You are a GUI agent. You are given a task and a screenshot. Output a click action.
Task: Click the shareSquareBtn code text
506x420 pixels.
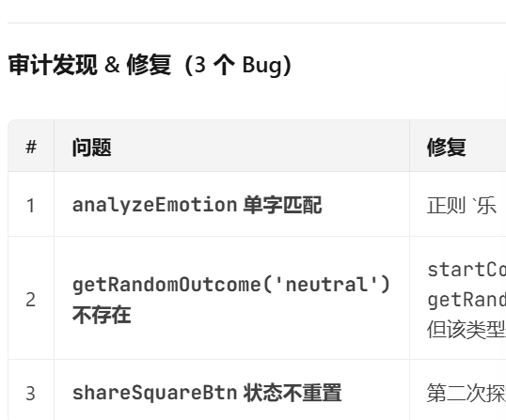click(154, 394)
